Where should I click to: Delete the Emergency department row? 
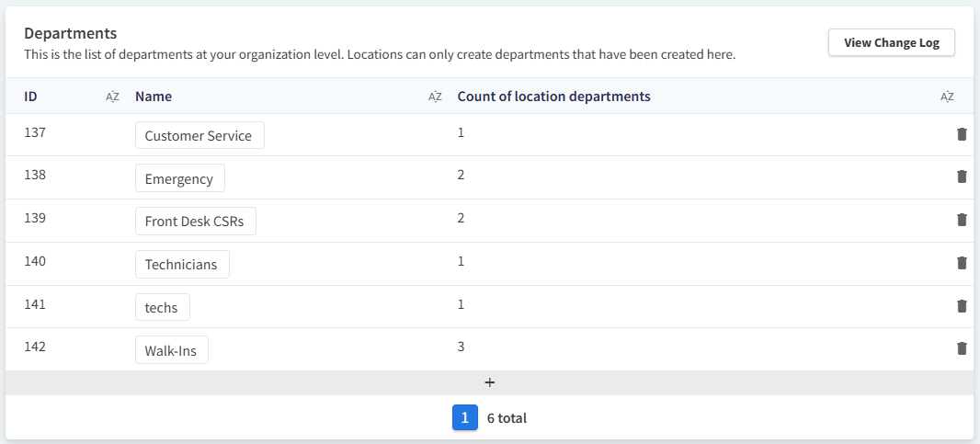point(962,176)
